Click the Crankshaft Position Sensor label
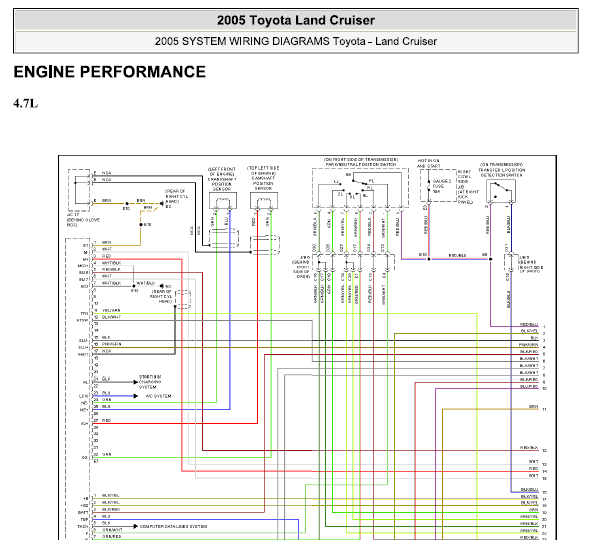599x540 pixels. (222, 179)
